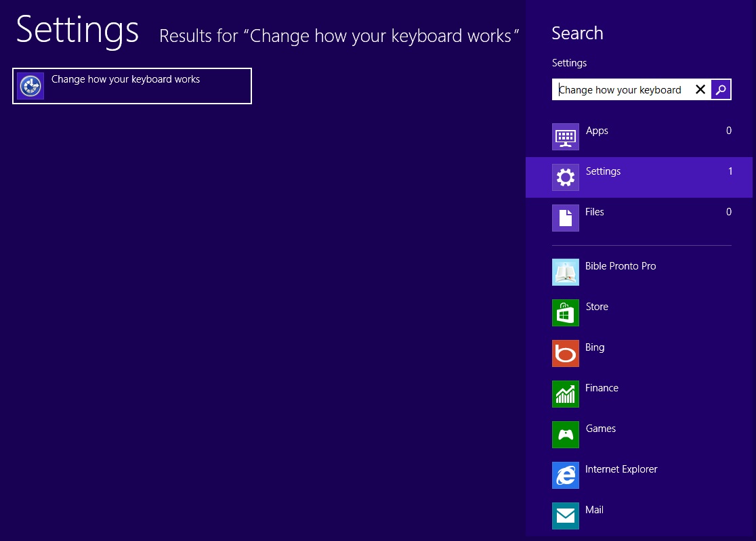
Task: Click the Bible Pronto Pro text label
Action: tap(621, 266)
